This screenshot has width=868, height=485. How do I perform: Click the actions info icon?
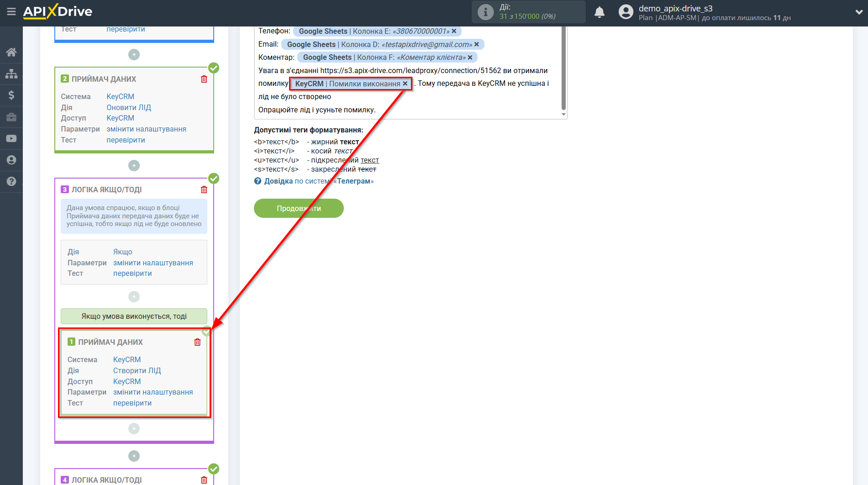(485, 12)
